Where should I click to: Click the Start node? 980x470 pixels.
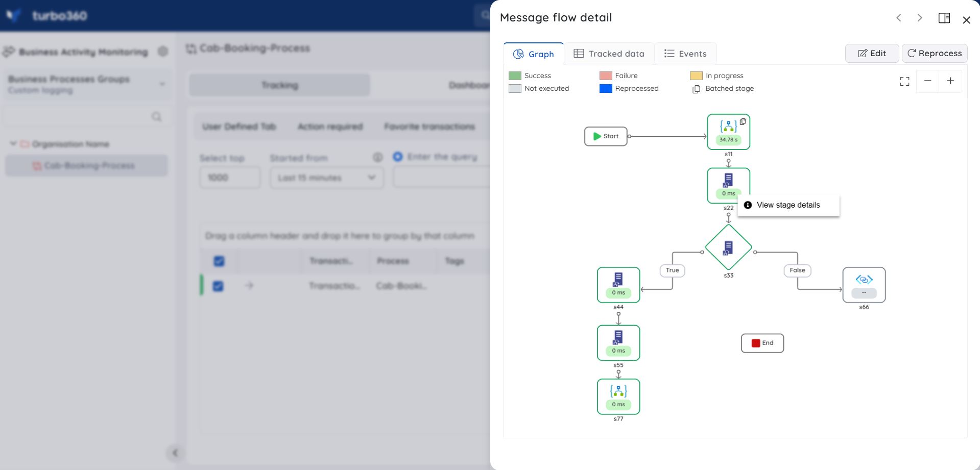pos(606,136)
